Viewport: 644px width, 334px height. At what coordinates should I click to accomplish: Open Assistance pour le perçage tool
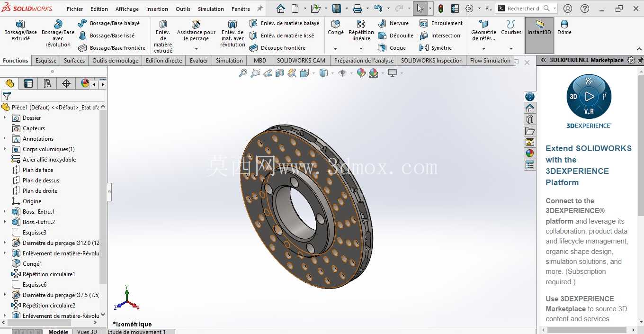[196, 31]
